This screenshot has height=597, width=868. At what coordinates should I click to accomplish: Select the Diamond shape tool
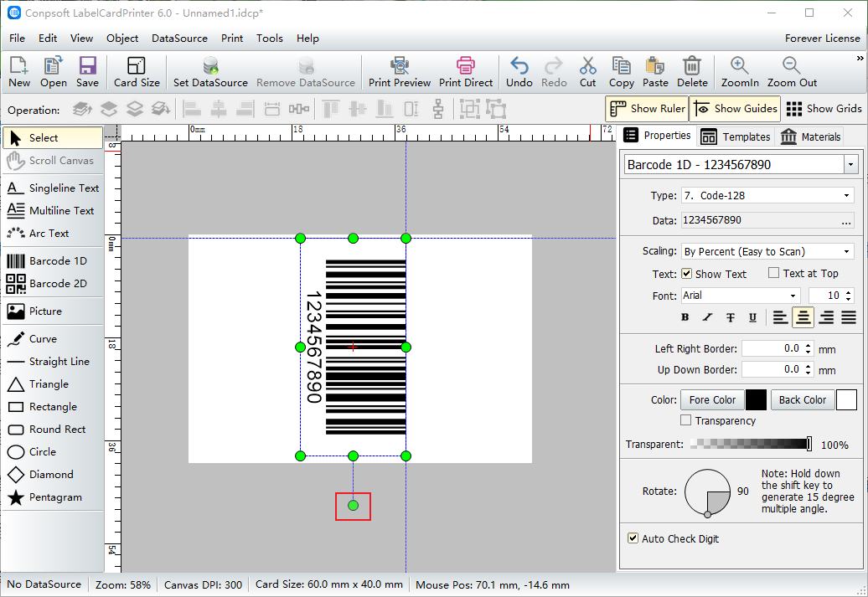pos(53,475)
